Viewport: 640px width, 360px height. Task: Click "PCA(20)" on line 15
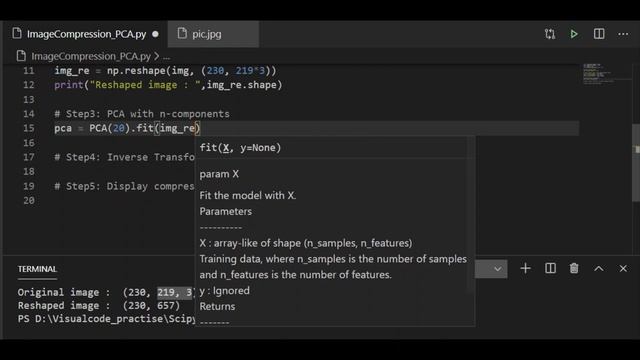tap(109, 128)
